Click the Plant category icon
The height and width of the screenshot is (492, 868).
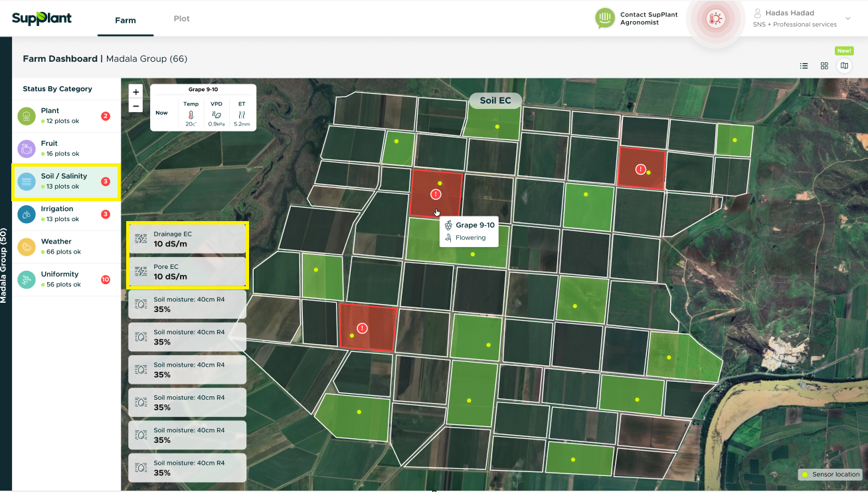pyautogui.click(x=26, y=116)
